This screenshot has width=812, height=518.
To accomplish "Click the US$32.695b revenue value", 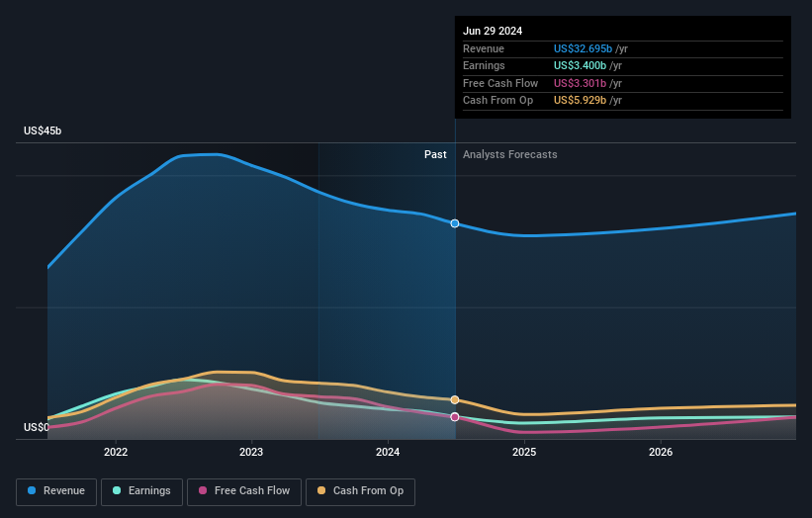I will [x=584, y=48].
